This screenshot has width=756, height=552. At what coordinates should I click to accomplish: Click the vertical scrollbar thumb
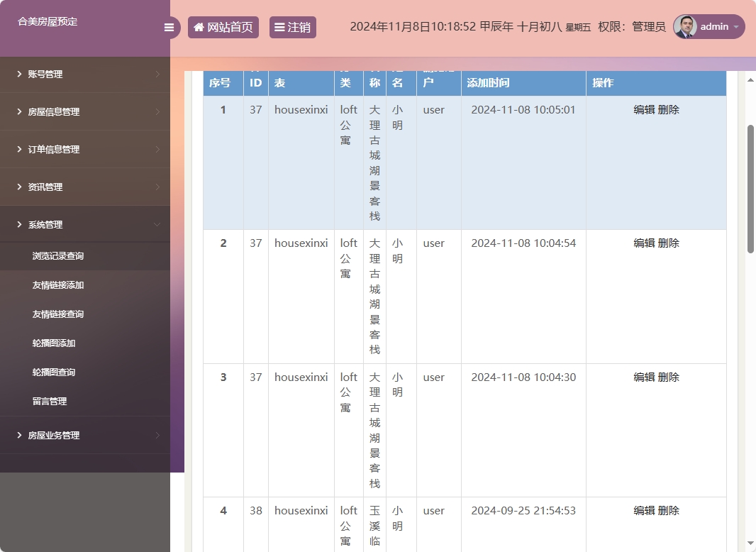coord(750,189)
